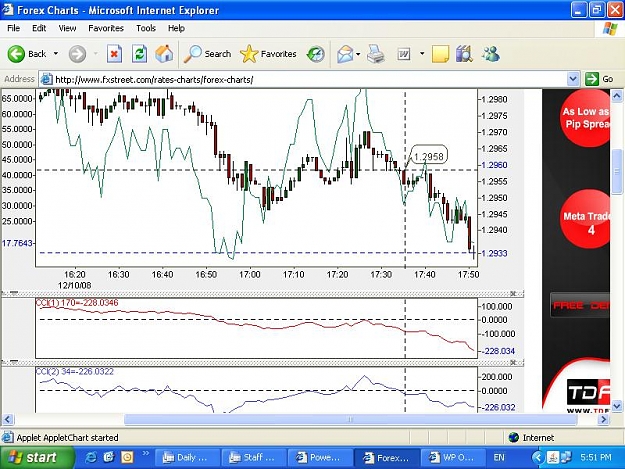Viewport: 625px width, 469px height.
Task: Print the page with the printer icon
Action: click(x=375, y=54)
